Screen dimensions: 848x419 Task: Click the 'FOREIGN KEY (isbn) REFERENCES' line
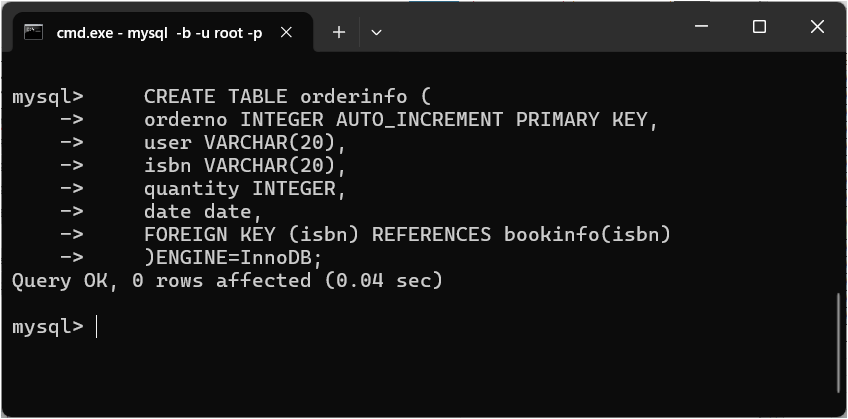point(407,235)
